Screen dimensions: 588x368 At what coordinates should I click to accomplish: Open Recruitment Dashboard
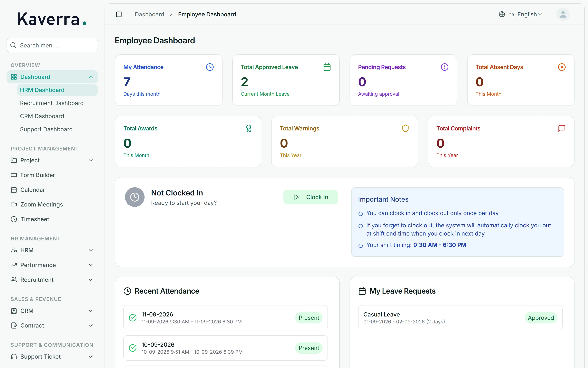[57, 103]
